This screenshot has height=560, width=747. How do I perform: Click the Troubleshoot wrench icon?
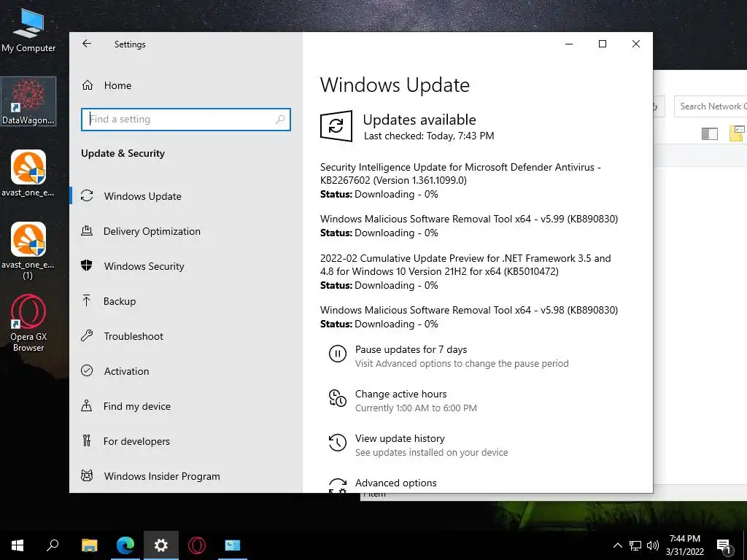[x=87, y=335]
